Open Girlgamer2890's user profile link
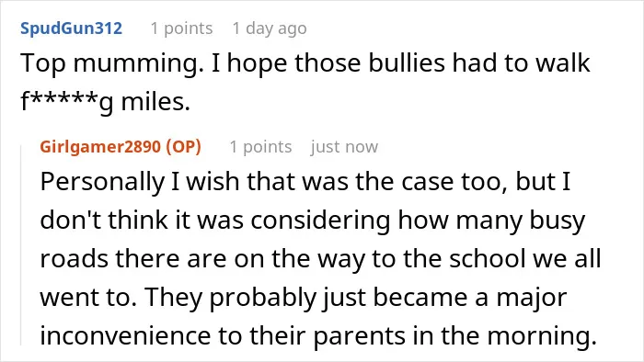Image resolution: width=644 pixels, height=362 pixels. click(x=100, y=147)
